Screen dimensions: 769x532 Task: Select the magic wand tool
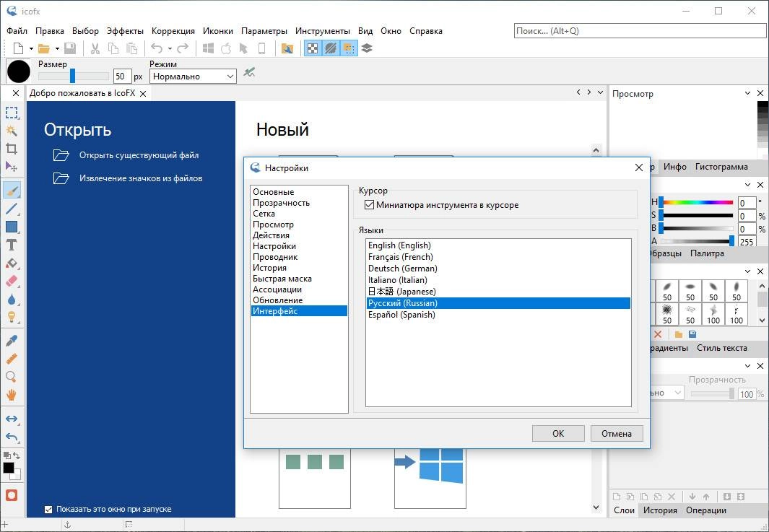(x=12, y=131)
